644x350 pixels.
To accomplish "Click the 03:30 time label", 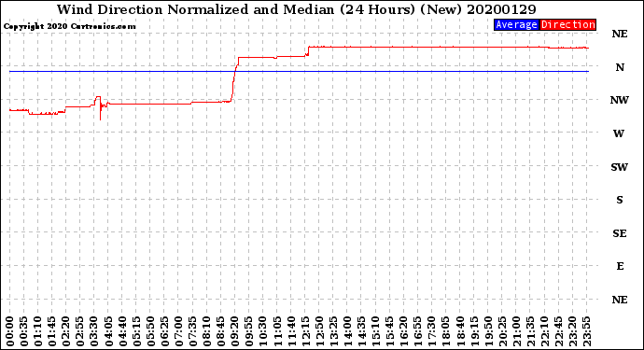I will coord(94,331).
